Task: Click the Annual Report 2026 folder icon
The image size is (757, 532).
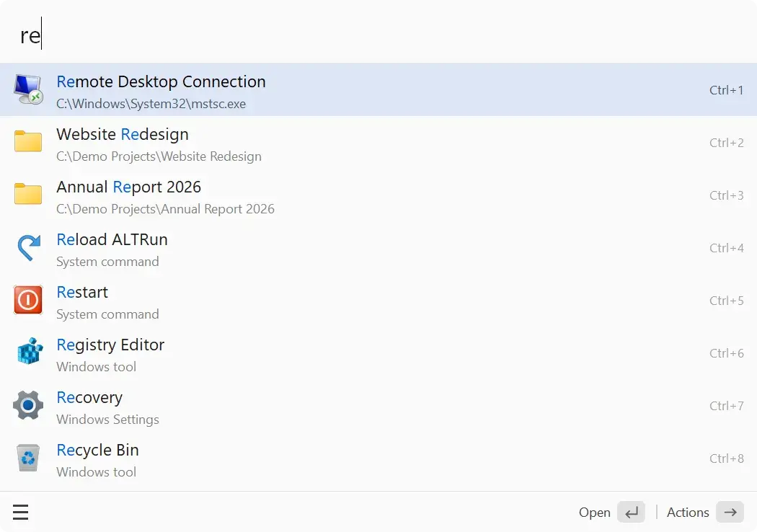Action: (28, 194)
